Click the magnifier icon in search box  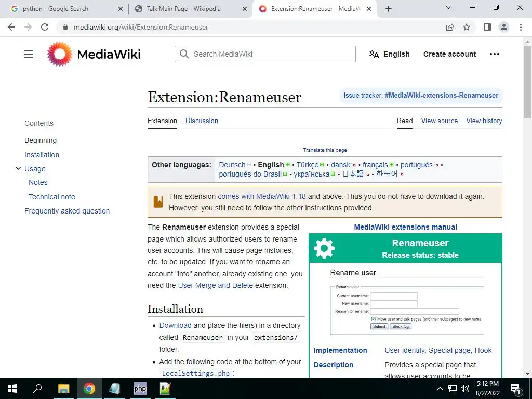pyautogui.click(x=184, y=54)
